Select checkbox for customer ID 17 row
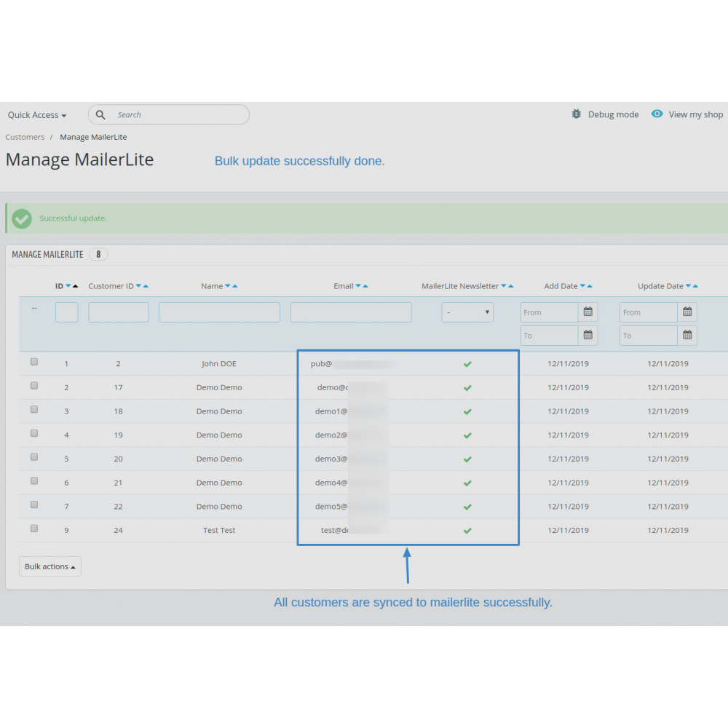The width and height of the screenshot is (728, 728). (x=34, y=385)
